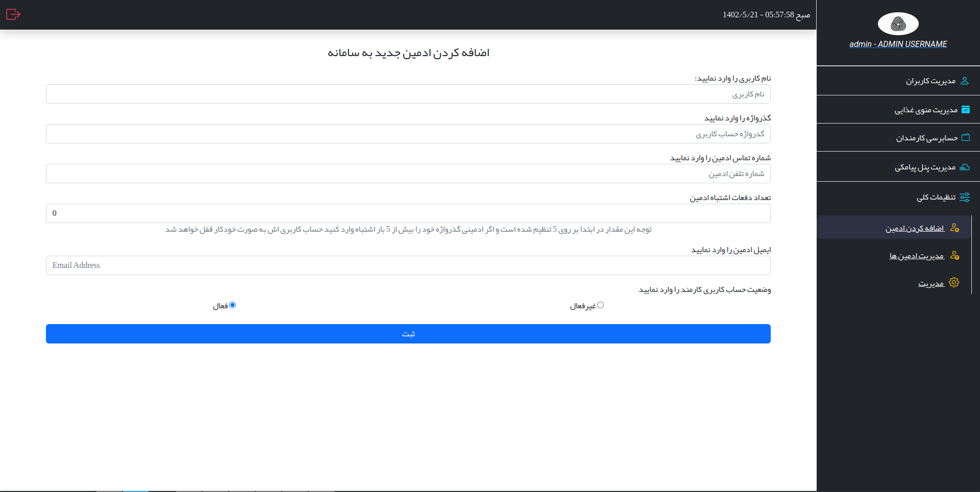Viewport: 980px width, 492px height.
Task: Click the blue ثبت submit button
Action: (x=408, y=334)
